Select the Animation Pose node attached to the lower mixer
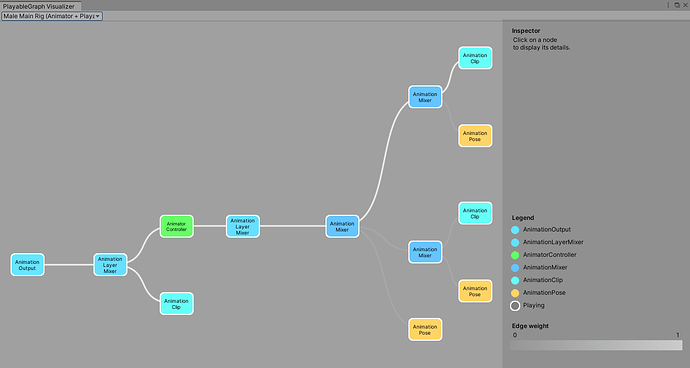Viewport: 690px width, 368px height. coord(475,291)
